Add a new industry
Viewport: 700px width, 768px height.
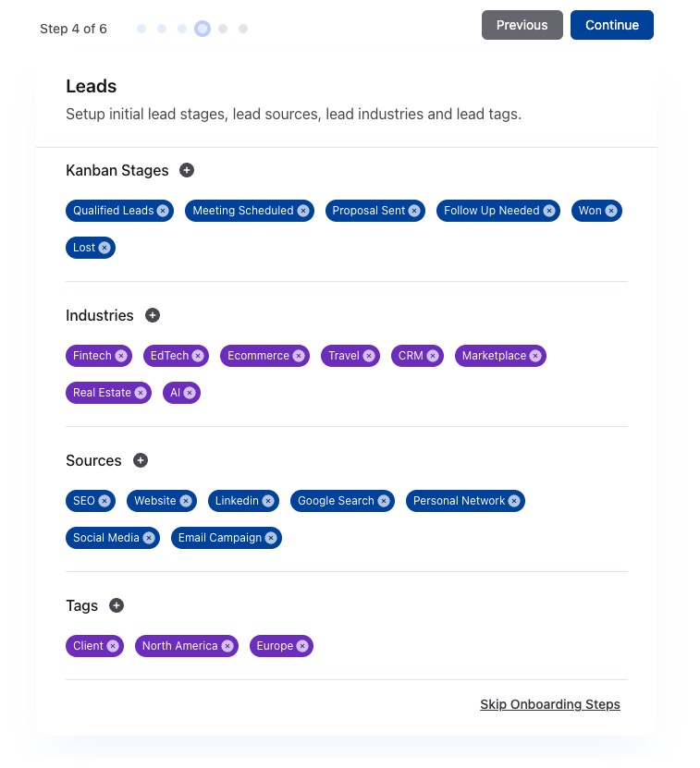tap(153, 315)
